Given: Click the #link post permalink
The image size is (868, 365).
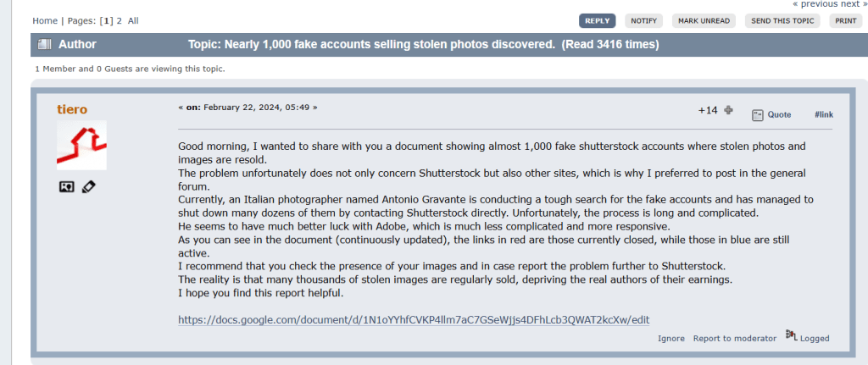Looking at the screenshot, I should click(x=823, y=115).
